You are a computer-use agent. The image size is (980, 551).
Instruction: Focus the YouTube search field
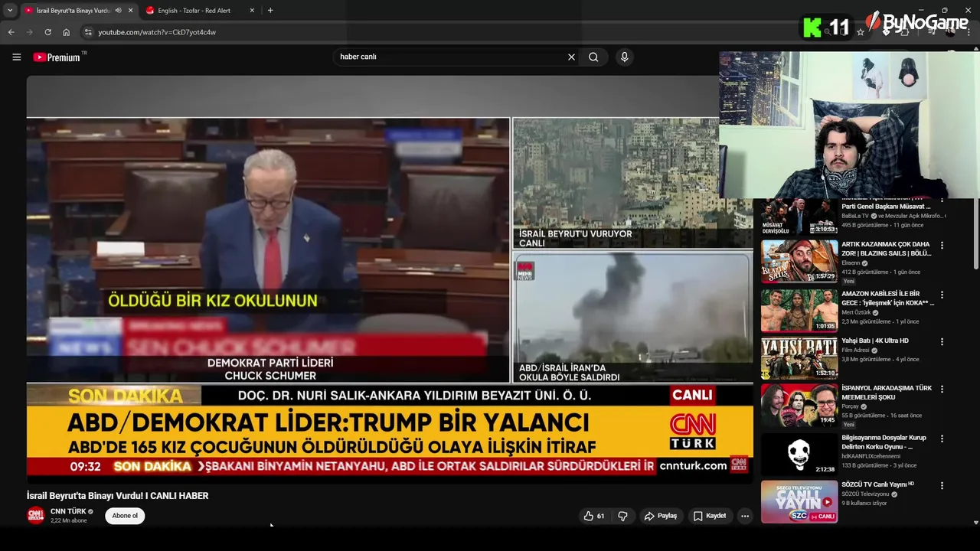click(450, 57)
